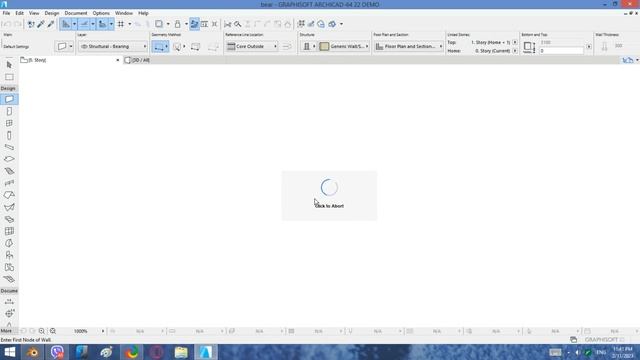The width and height of the screenshot is (640, 360).
Task: Toggle the Guide Lines button in toolbar
Action: tap(66, 24)
